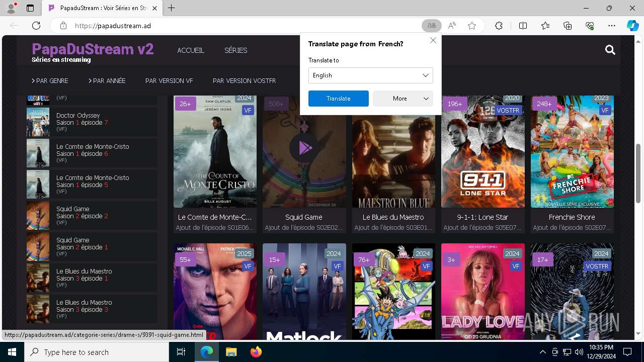This screenshot has height=362, width=644.
Task: Select PAR VERSION VF menu item
Action: coord(169,80)
